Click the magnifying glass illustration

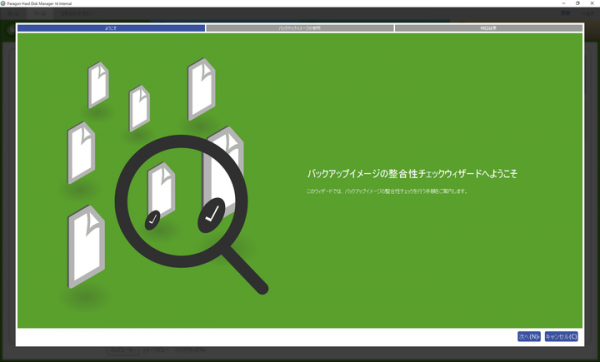(x=191, y=214)
